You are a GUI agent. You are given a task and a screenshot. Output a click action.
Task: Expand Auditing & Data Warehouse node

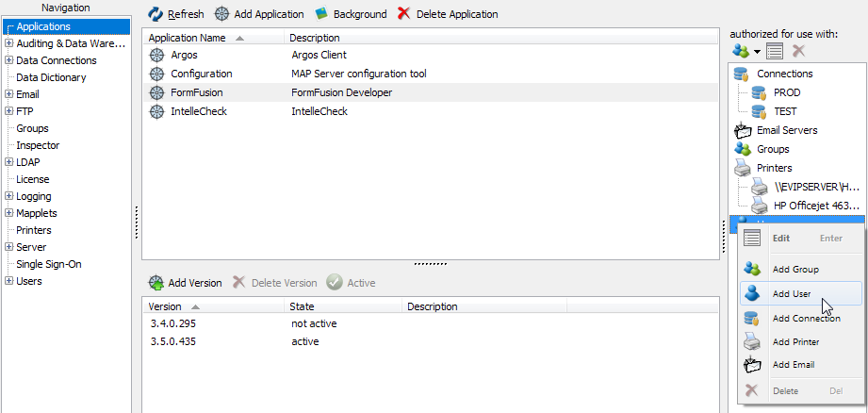pyautogui.click(x=8, y=43)
